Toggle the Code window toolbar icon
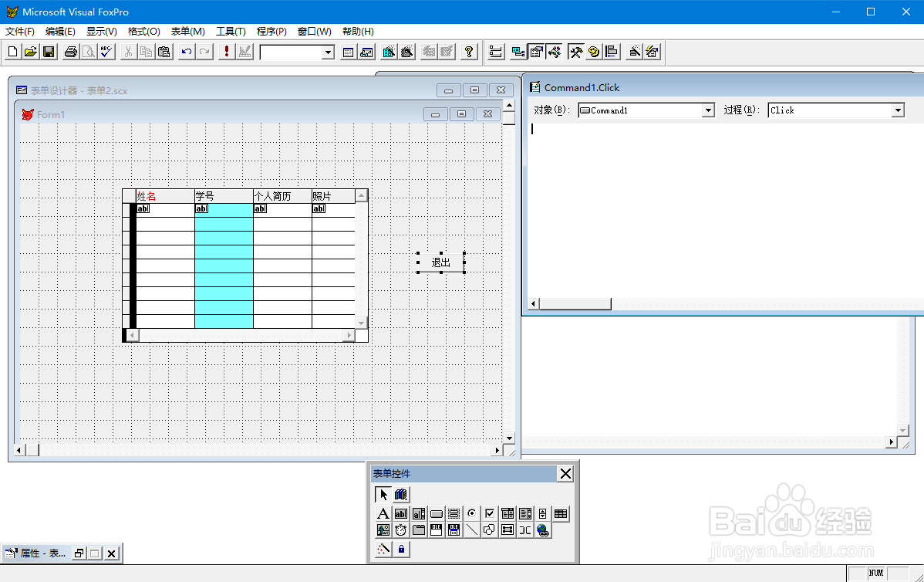This screenshot has width=924, height=582. coord(555,52)
